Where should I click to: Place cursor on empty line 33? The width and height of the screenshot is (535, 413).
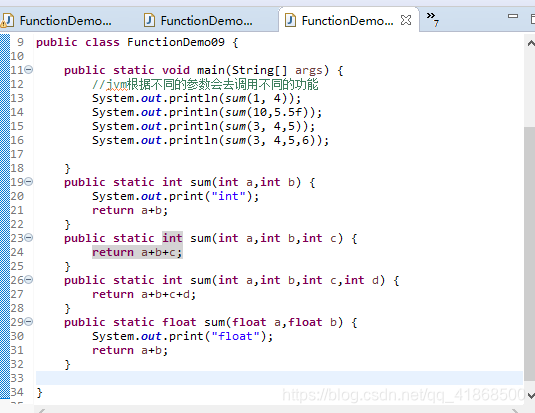click(x=279, y=378)
